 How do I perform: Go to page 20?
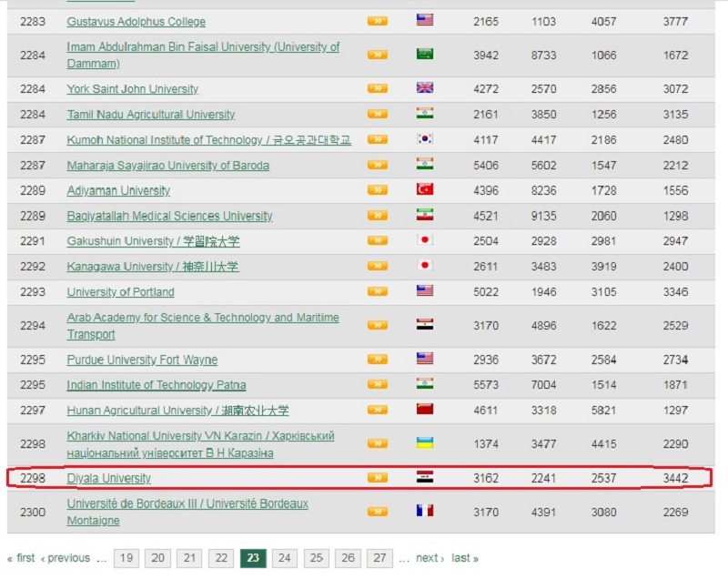pyautogui.click(x=157, y=558)
